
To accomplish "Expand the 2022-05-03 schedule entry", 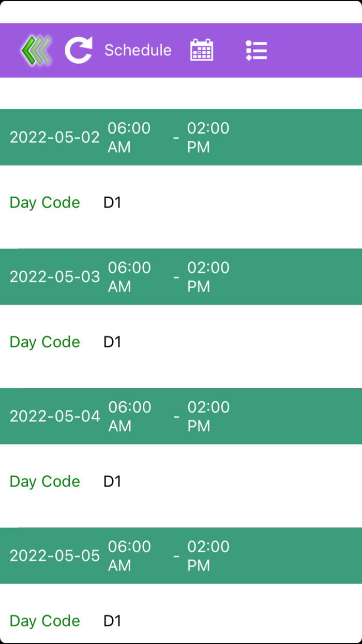I will [181, 277].
